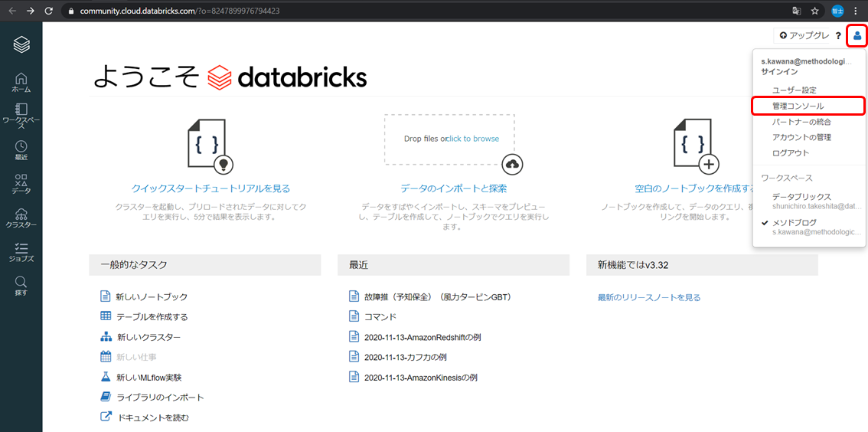The width and height of the screenshot is (868, 432).
Task: Open the browser three-dot menu
Action: [x=855, y=11]
